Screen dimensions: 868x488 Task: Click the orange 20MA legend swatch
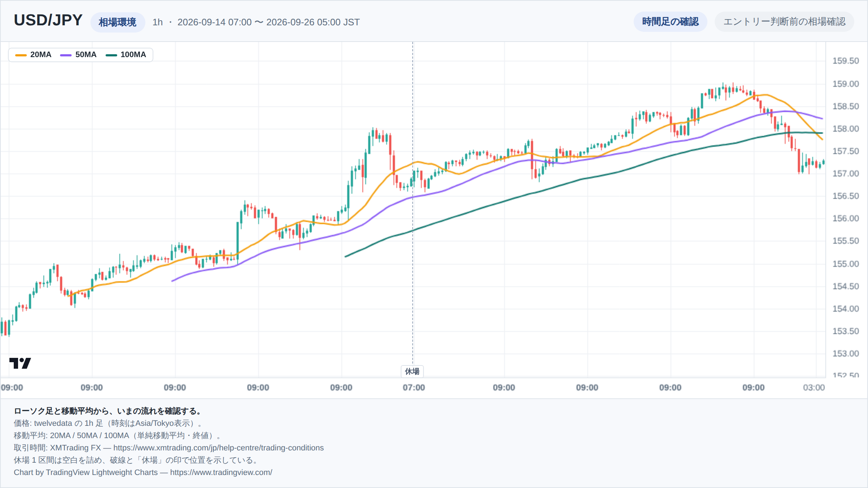point(21,55)
